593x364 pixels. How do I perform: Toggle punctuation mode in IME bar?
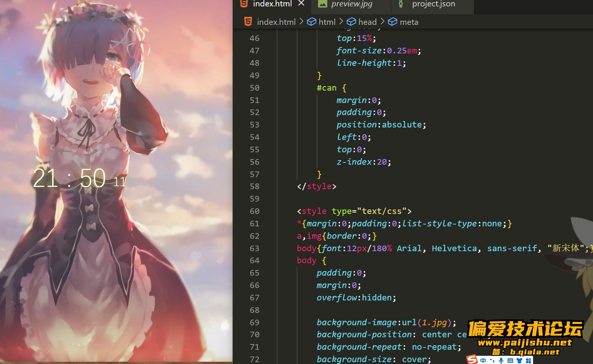coord(492,360)
